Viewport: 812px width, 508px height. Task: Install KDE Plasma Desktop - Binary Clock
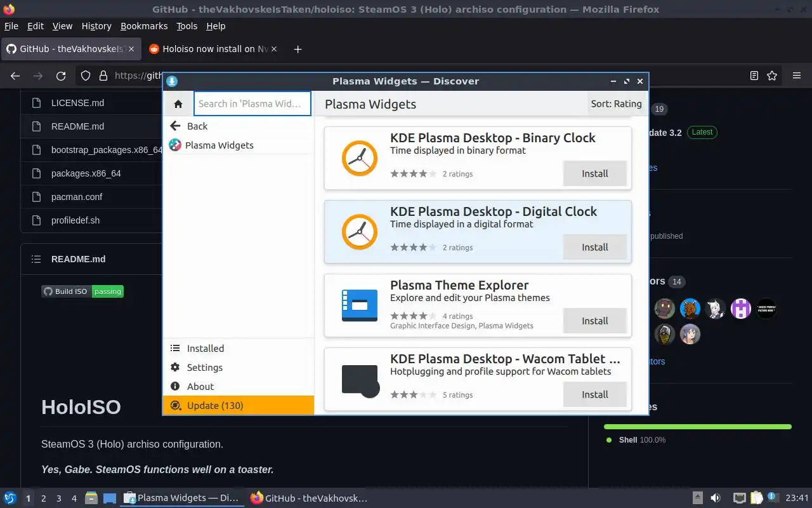click(595, 173)
